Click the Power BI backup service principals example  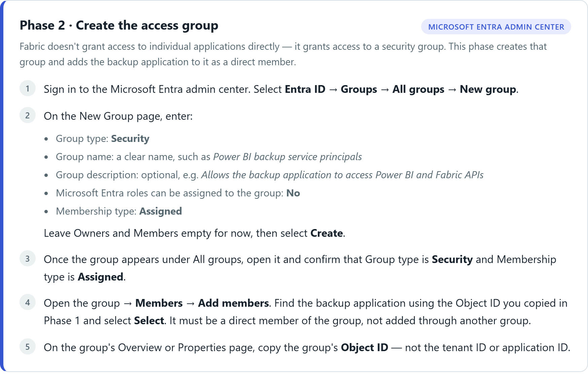click(288, 157)
